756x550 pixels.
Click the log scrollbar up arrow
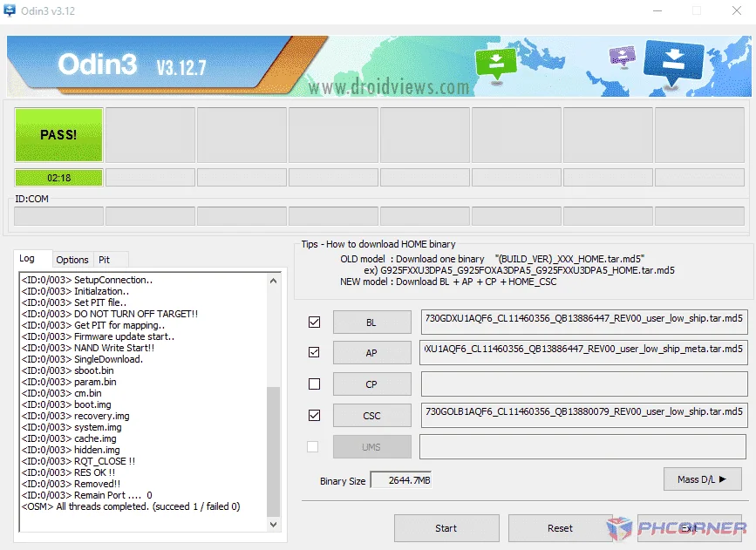click(x=274, y=281)
